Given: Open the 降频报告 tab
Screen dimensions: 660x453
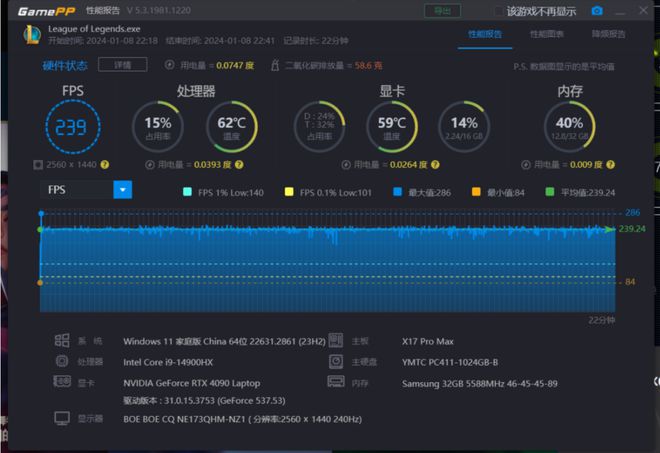Looking at the screenshot, I should pyautogui.click(x=608, y=35).
